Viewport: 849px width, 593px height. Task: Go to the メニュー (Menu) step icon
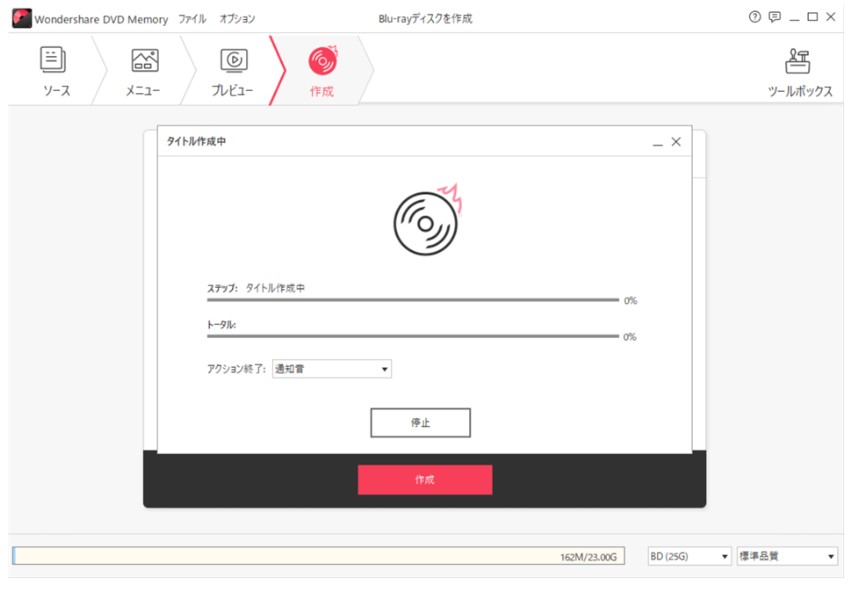pyautogui.click(x=145, y=60)
